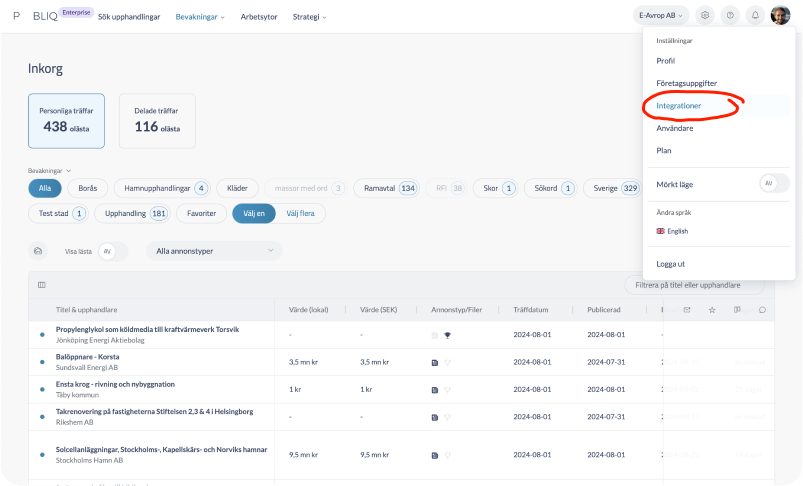Click the trophy icon in Propylenglykol row
This screenshot has width=803, height=486.
coord(448,335)
